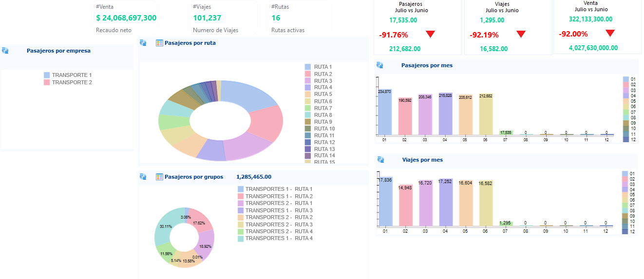
Task: Refresh the Pasajeros por empresa panel
Action: click(5, 50)
